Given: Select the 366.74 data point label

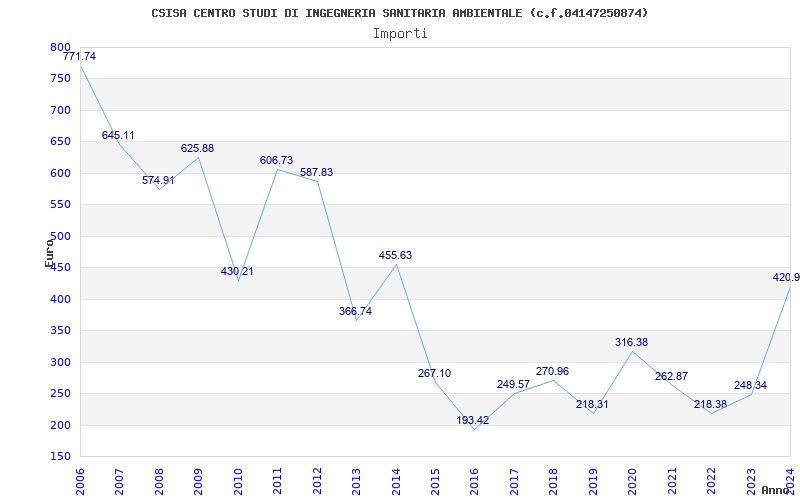Looking at the screenshot, I should [356, 312].
